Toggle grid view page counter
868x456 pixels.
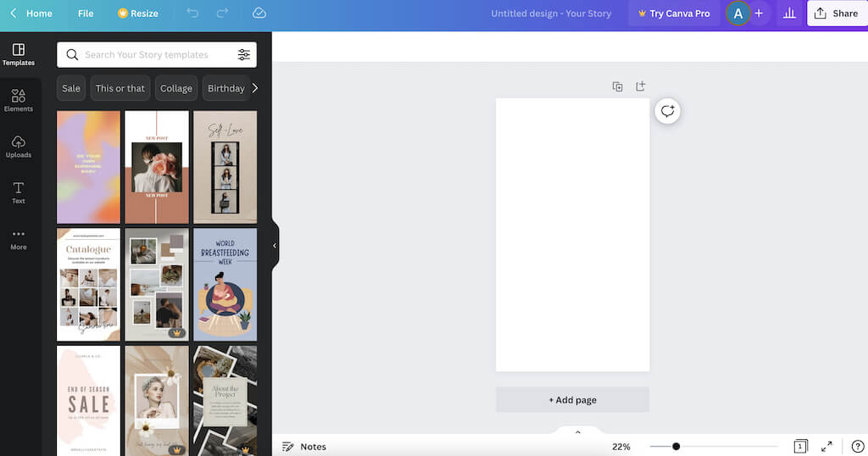[x=800, y=447]
